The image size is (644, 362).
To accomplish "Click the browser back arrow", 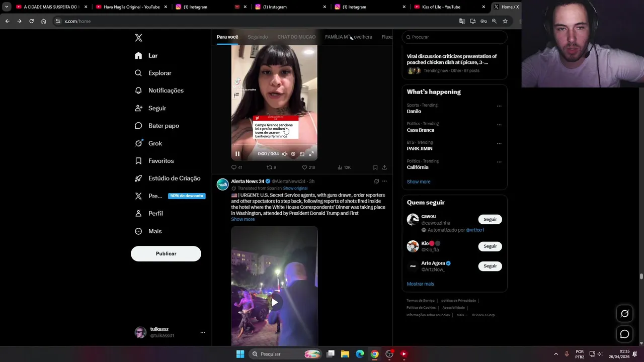I will [7, 21].
